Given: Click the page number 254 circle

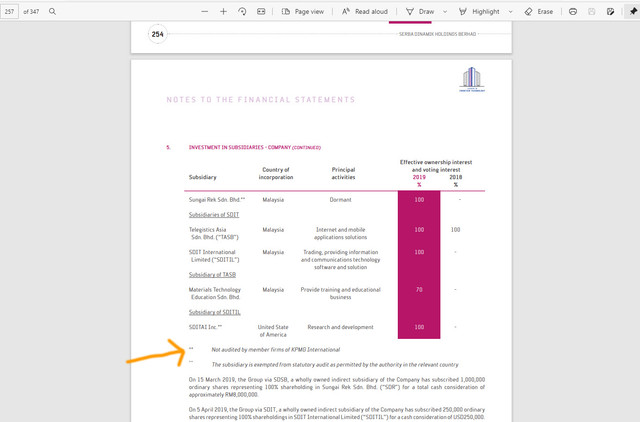Looking at the screenshot, I should pyautogui.click(x=158, y=34).
